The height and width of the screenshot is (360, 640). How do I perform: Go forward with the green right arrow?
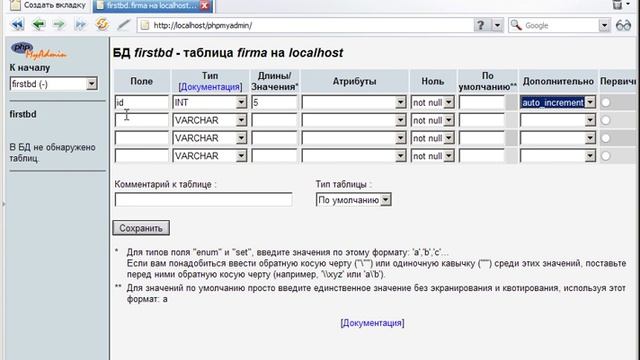click(59, 25)
